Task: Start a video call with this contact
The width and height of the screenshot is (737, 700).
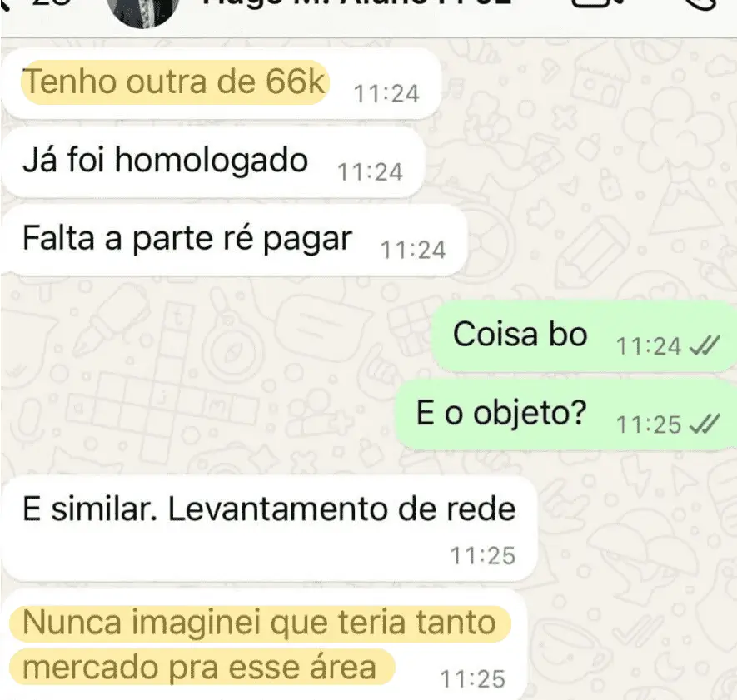Action: tap(597, 4)
